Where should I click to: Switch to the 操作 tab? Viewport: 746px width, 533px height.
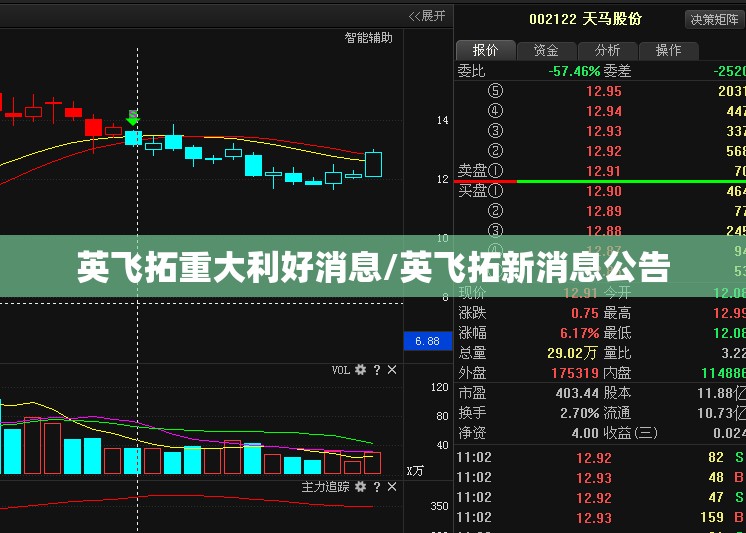point(668,50)
